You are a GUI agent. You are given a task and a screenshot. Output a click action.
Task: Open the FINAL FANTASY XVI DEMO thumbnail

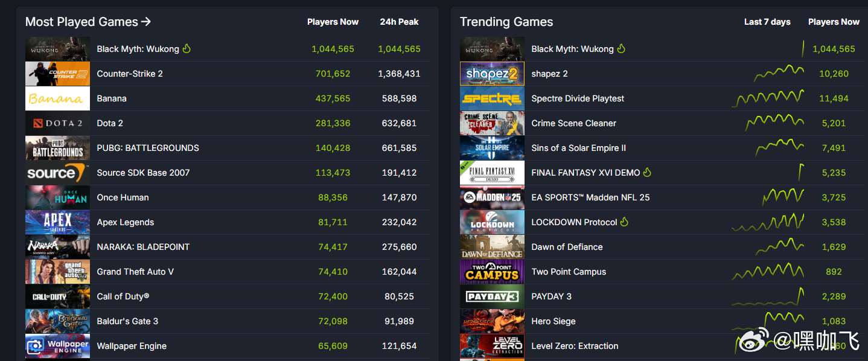[x=492, y=173]
